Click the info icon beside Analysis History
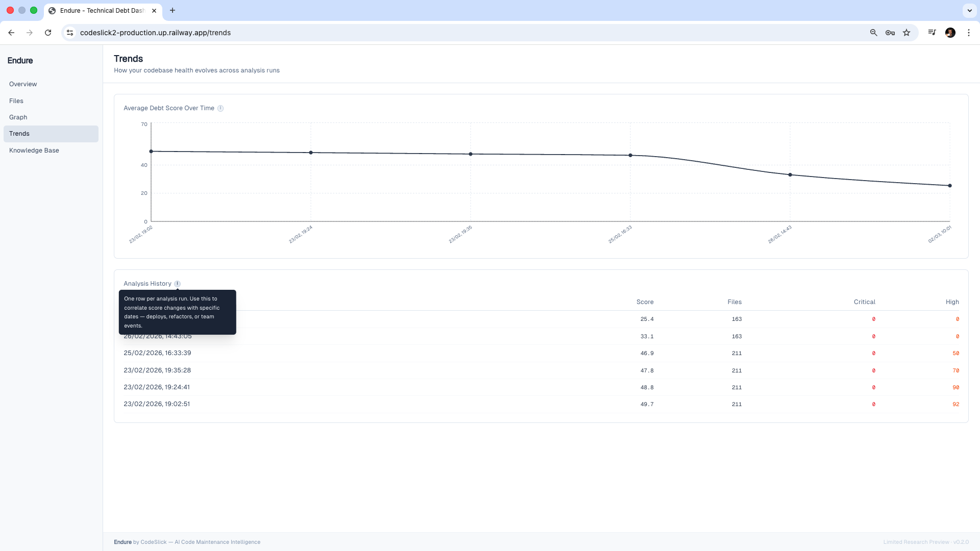Screen dimensions: 980x551 [x=178, y=283]
